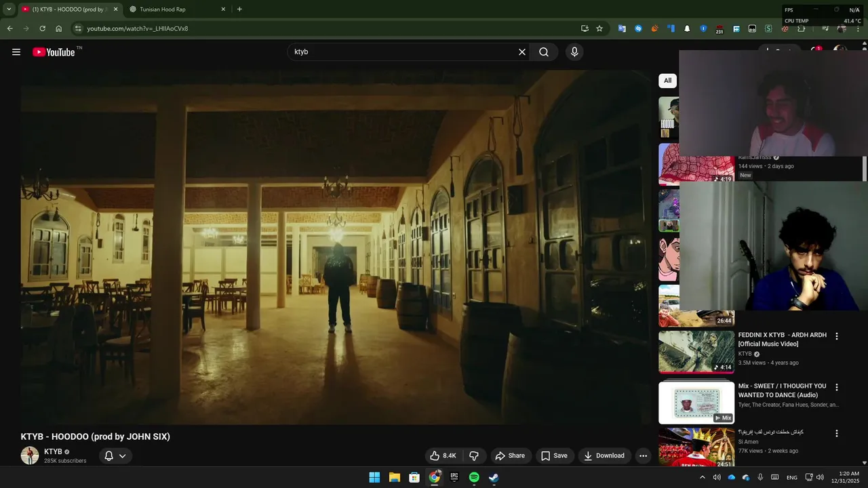Open FEDDINI X KTYB - ARDH ARDH video title
The width and height of the screenshot is (868, 488).
pyautogui.click(x=783, y=340)
